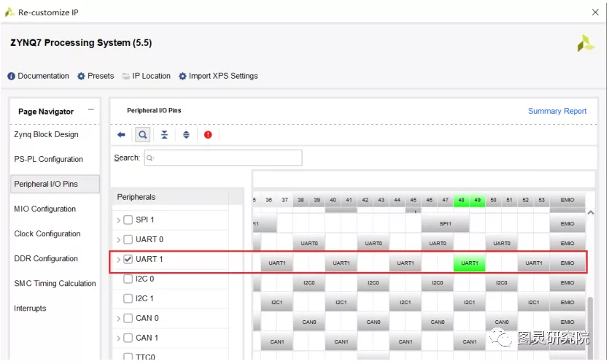Expand the UART 0 tree row
Screen dimensions: 609x364
[x=118, y=240]
